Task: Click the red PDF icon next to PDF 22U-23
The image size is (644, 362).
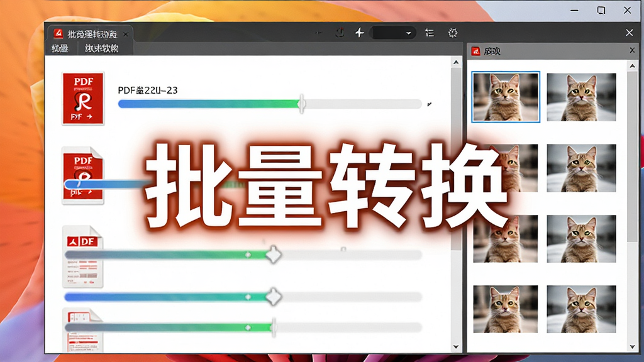Action: [83, 98]
